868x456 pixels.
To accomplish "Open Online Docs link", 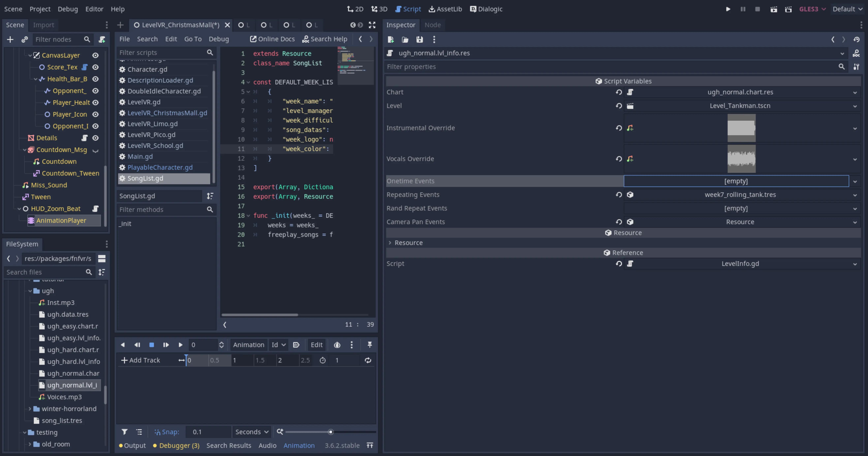I will point(272,39).
